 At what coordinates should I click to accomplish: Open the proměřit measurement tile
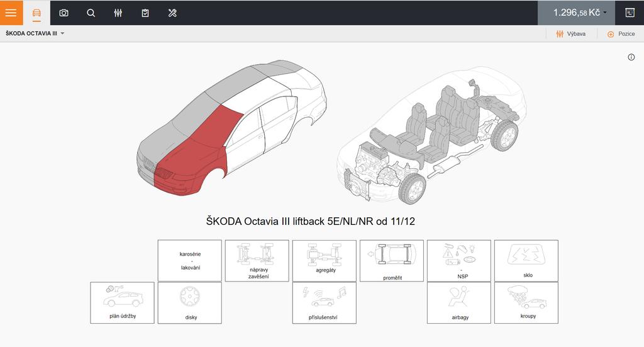392,261
